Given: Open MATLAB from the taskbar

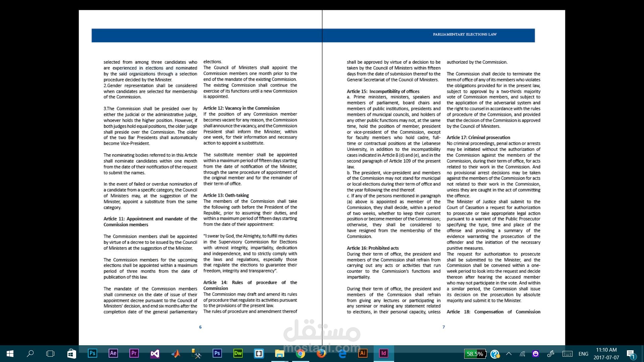Looking at the screenshot, I should coord(175,353).
